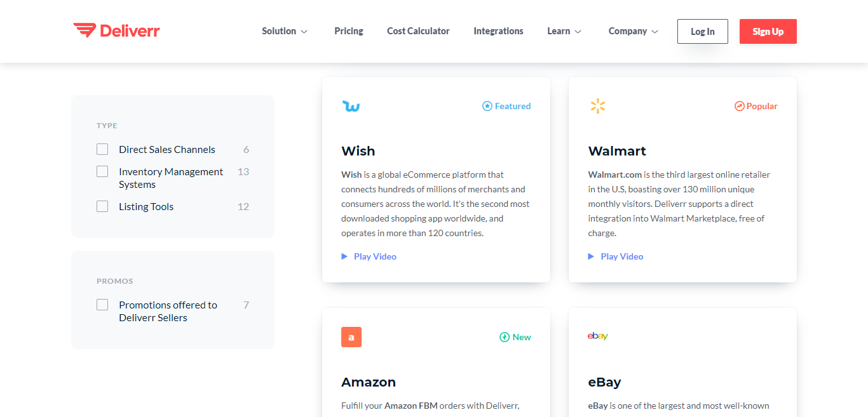
Task: Expand the Company dropdown menu
Action: (634, 31)
